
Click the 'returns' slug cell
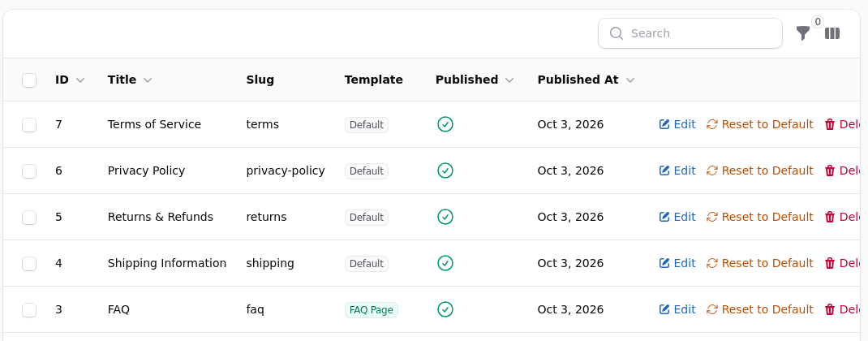(x=266, y=217)
